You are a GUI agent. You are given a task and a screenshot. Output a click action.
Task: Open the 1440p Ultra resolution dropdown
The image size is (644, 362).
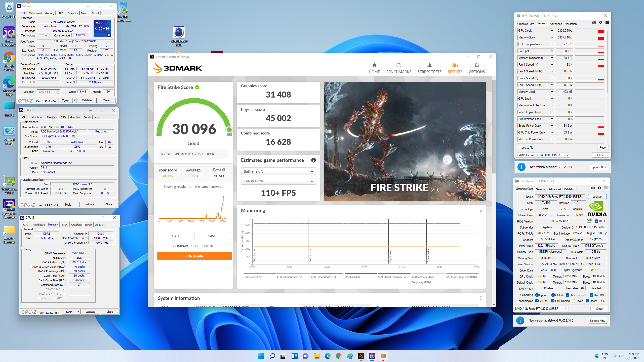point(278,181)
